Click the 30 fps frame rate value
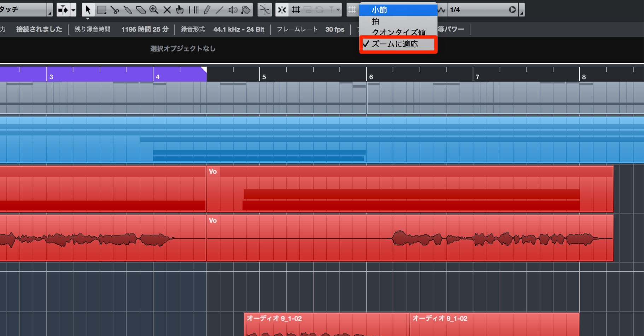The height and width of the screenshot is (336, 644). click(335, 29)
